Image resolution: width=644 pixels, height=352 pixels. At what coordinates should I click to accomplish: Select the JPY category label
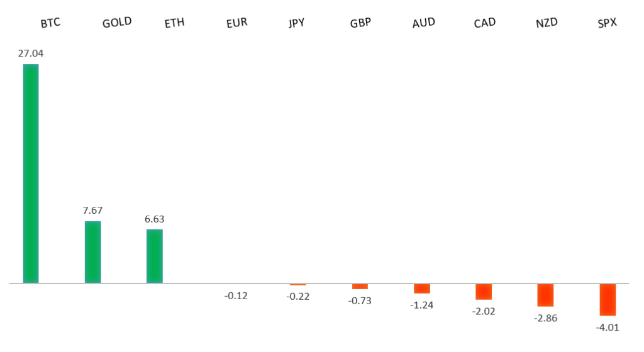(x=297, y=23)
